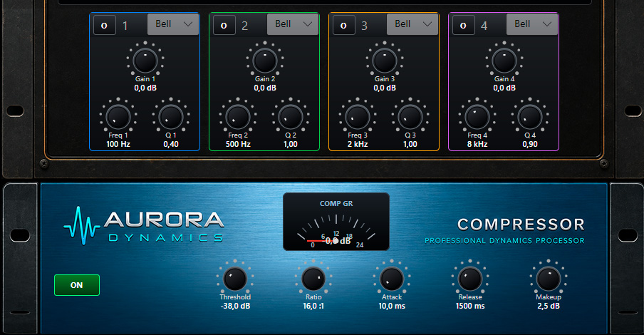Click the compressor Makeup knob
This screenshot has height=335, width=644.
[549, 278]
